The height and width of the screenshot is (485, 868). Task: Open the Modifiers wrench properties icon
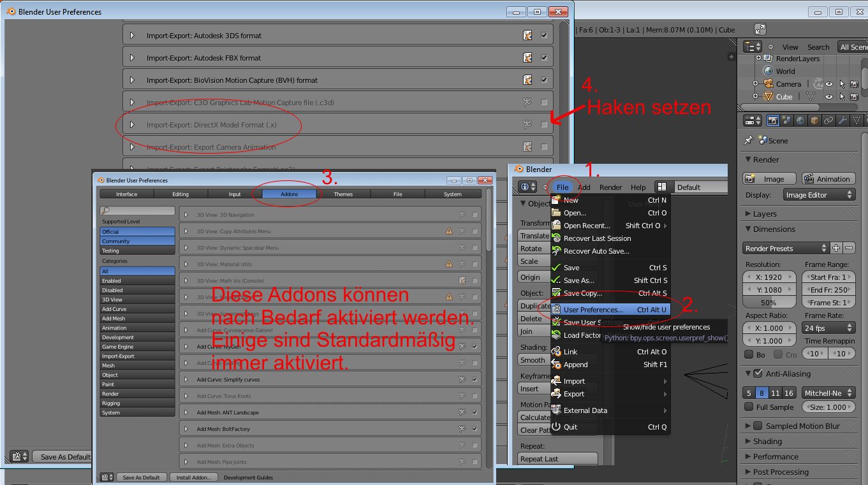pyautogui.click(x=842, y=120)
